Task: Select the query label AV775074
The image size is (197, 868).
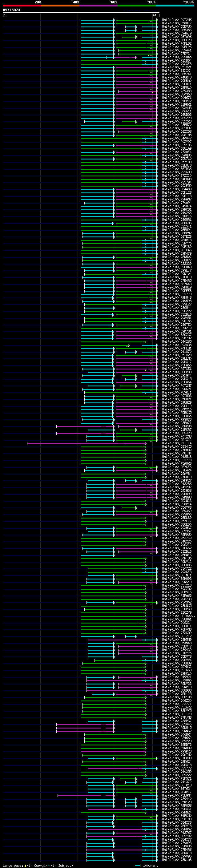Action: click(x=11, y=10)
